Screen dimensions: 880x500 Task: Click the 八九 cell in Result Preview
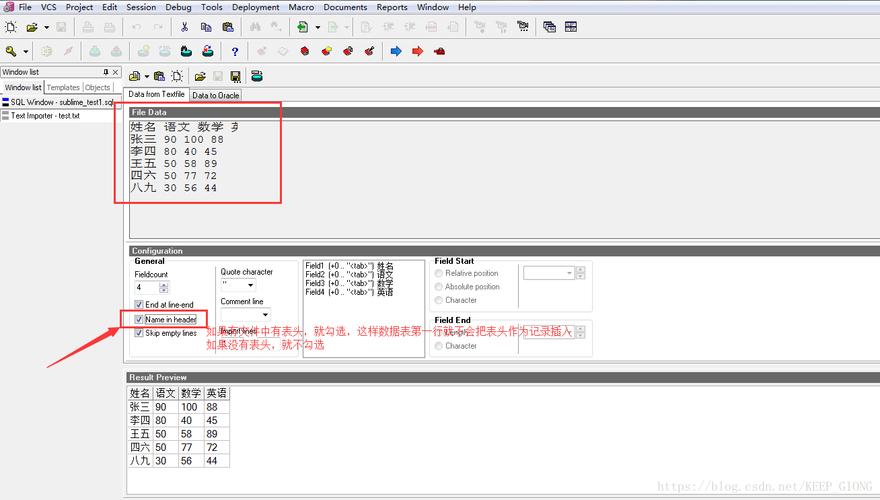pos(140,461)
